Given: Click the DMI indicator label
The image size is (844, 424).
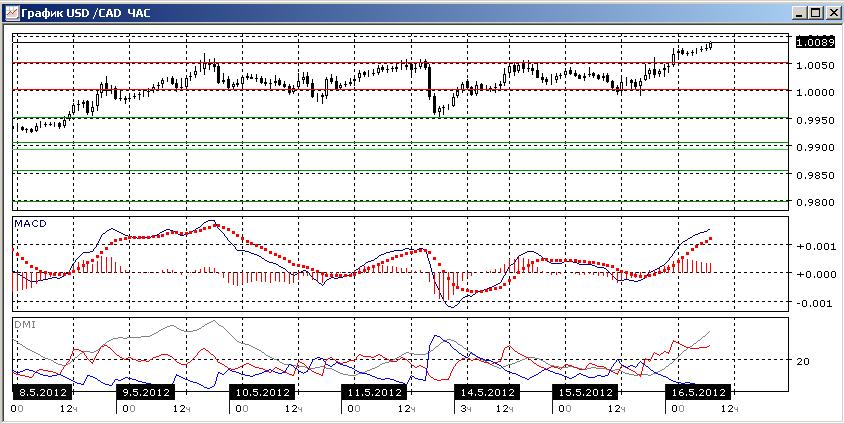Looking at the screenshot, I should click(26, 324).
